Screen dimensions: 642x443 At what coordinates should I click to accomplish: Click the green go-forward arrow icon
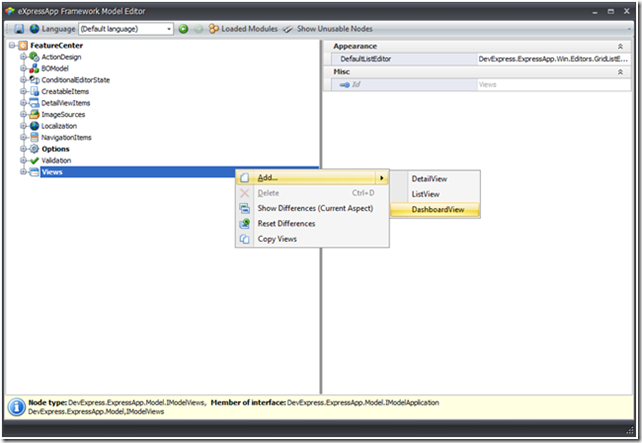(x=183, y=29)
